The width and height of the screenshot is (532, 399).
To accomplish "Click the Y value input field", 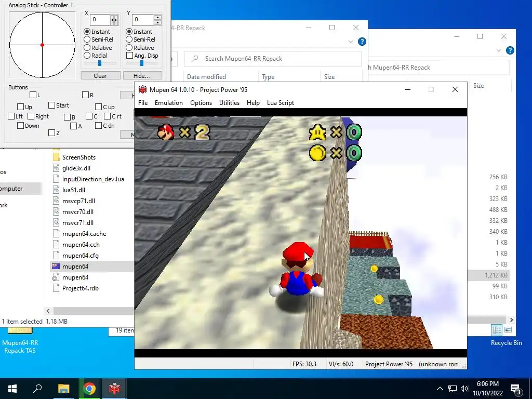I will point(143,20).
